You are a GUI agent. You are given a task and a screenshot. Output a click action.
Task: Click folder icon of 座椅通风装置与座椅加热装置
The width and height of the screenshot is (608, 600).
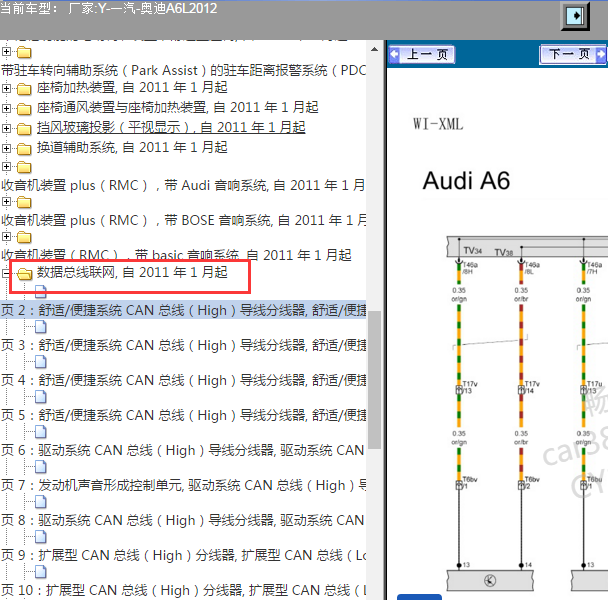coord(24,109)
